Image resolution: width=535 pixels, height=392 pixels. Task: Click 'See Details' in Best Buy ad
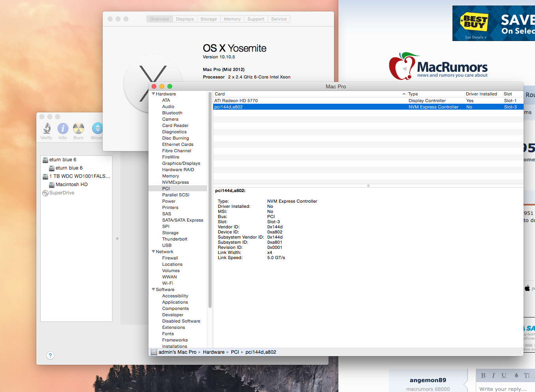click(x=475, y=37)
